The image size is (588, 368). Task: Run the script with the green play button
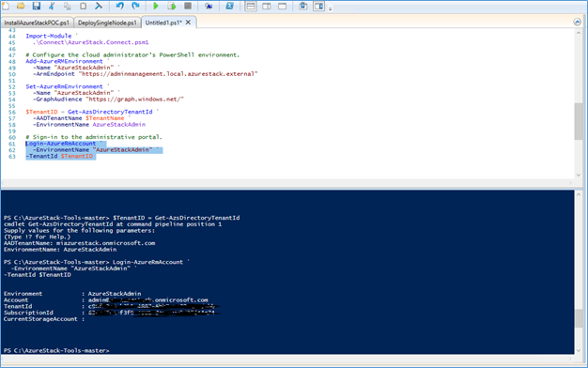pyautogui.click(x=156, y=6)
